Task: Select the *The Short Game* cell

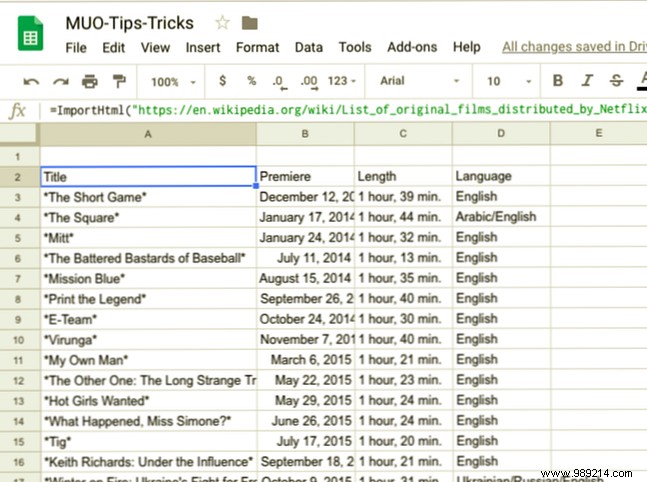Action: click(x=148, y=197)
